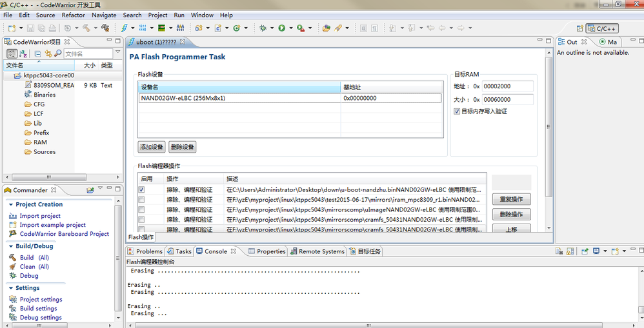Open the 目标任务 tab
Screen dimensions: 644x328
(x=365, y=251)
